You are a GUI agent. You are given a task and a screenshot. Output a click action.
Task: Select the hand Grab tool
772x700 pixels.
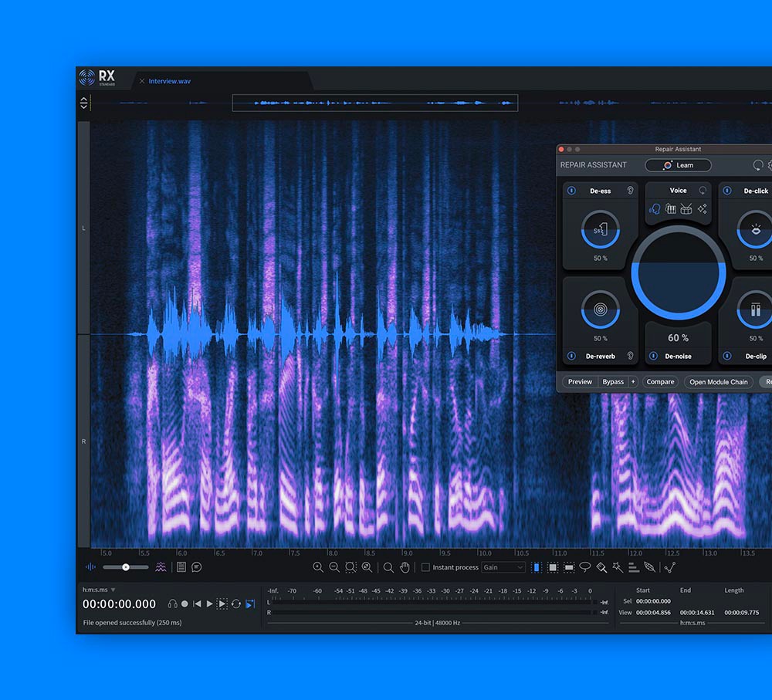[x=405, y=567]
